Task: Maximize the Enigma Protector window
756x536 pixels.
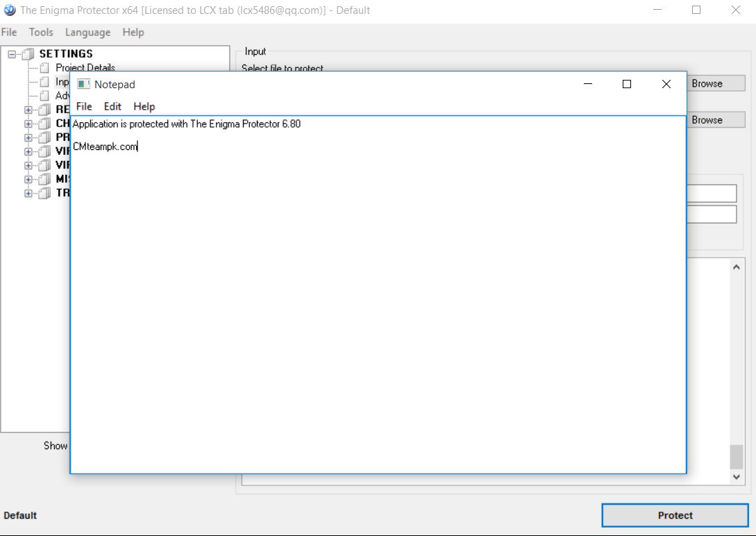Action: [696, 10]
